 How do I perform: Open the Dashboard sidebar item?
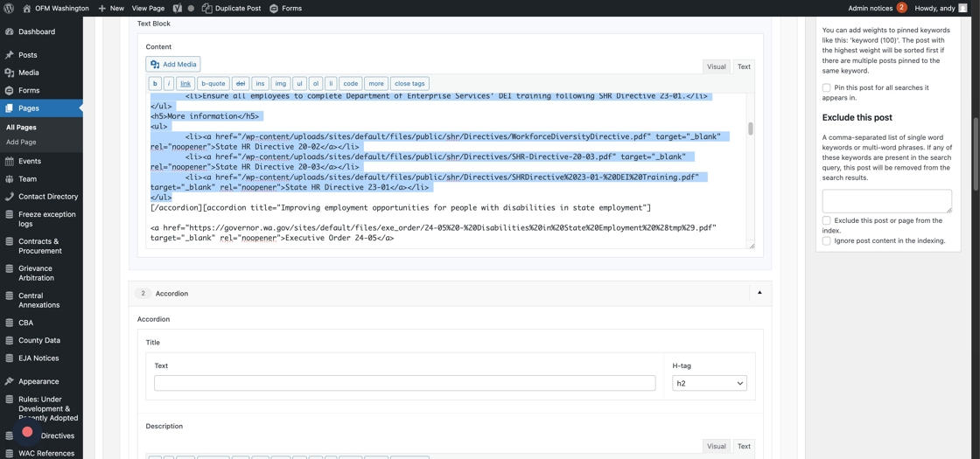[36, 31]
